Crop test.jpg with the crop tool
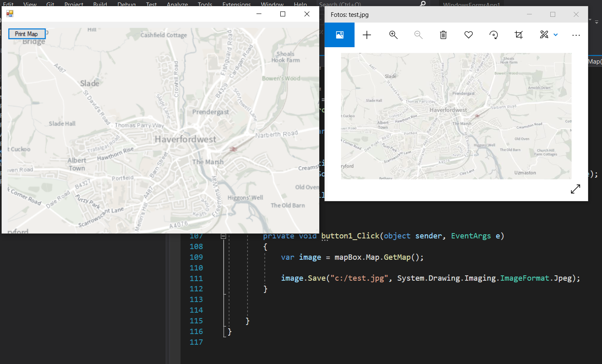Image resolution: width=602 pixels, height=364 pixels. pyautogui.click(x=519, y=35)
